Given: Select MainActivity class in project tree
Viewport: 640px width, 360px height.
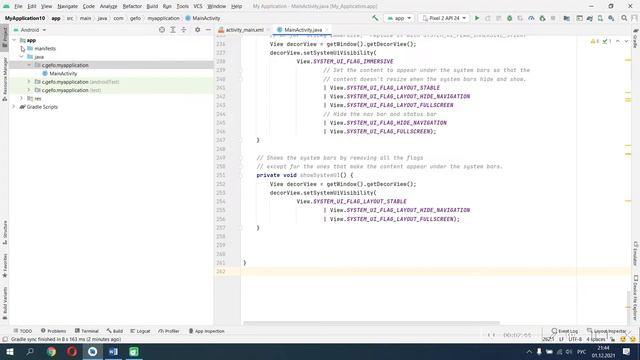Looking at the screenshot, I should tap(63, 73).
